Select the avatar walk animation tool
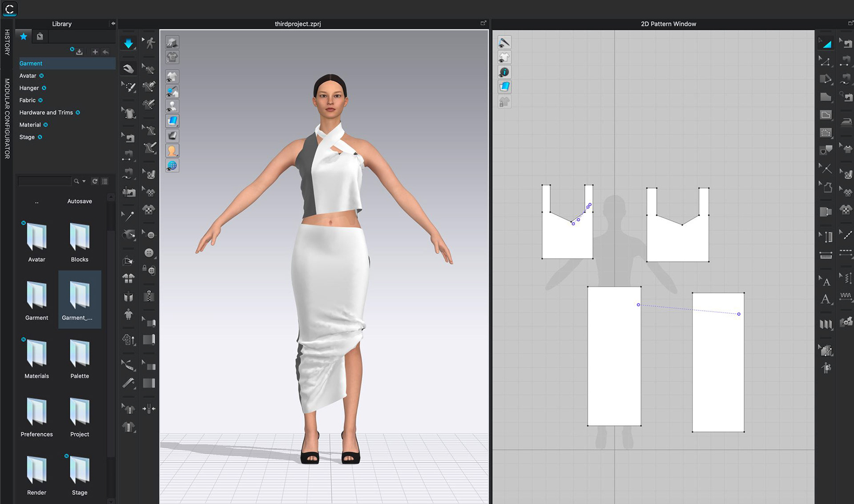The image size is (854, 504). pos(150,43)
